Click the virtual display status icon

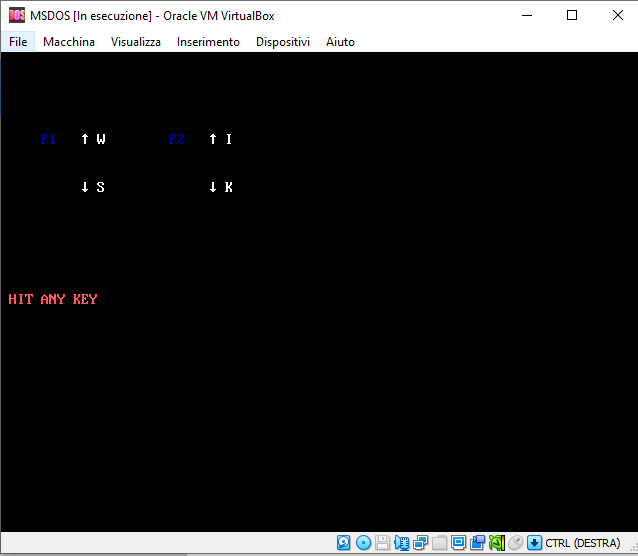coord(458,543)
